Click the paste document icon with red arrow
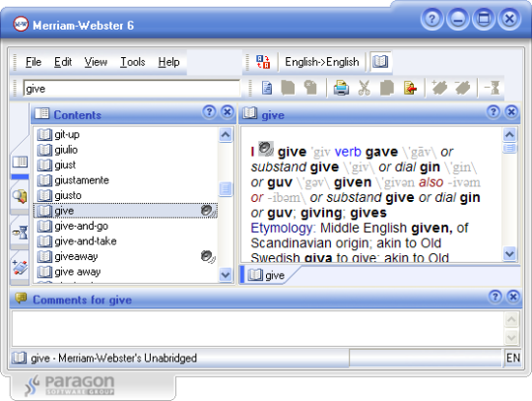Screen dimensions: 532x401 (410, 88)
